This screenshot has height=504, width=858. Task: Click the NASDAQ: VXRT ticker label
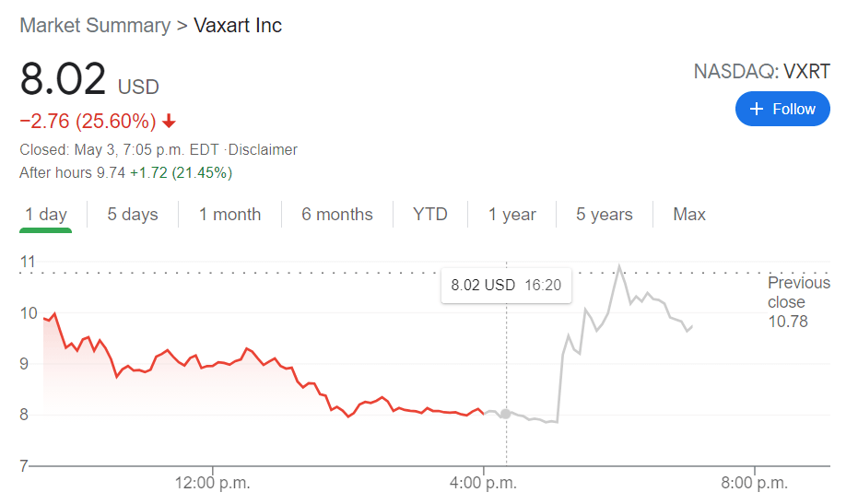[x=761, y=72]
